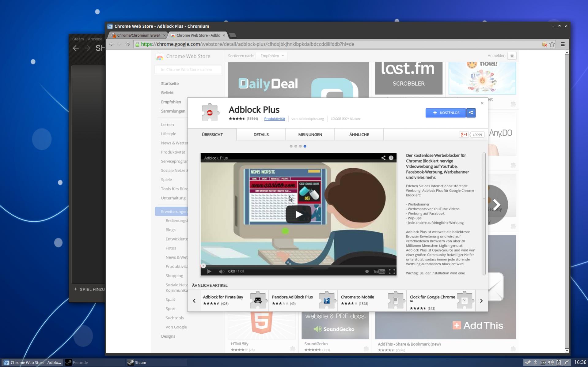Play the Adblock Plus video via center button

[x=298, y=214]
